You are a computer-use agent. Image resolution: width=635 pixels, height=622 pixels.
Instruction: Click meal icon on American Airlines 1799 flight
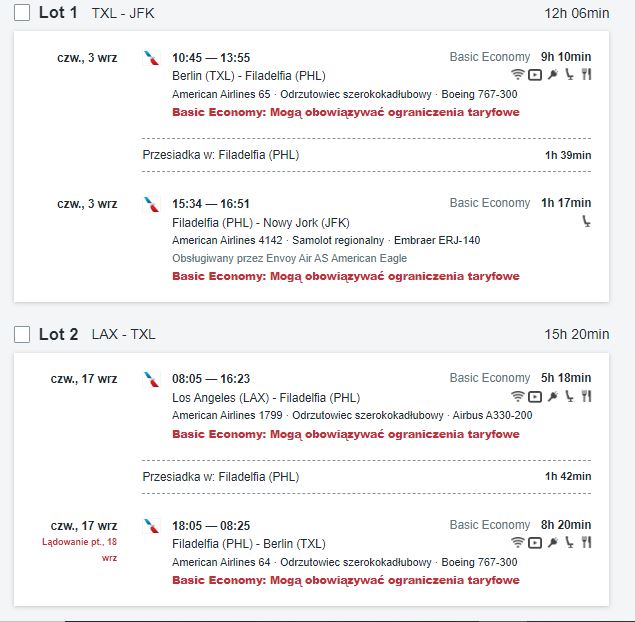click(x=586, y=396)
